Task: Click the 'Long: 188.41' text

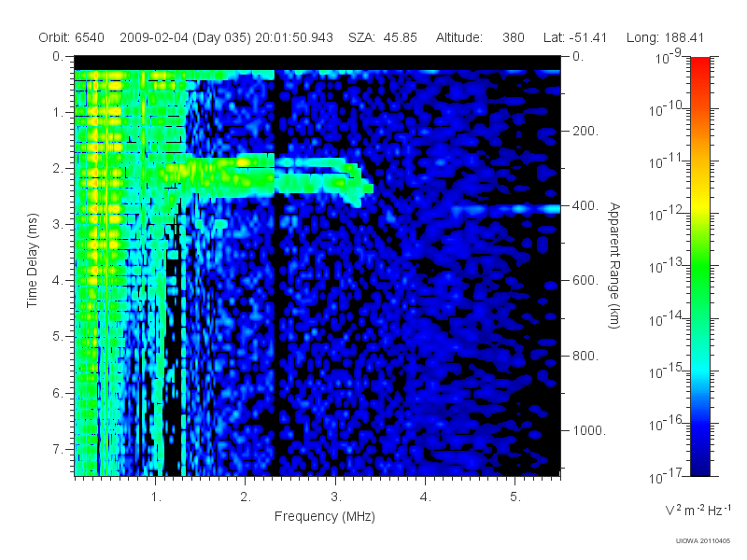Action: tap(665, 37)
